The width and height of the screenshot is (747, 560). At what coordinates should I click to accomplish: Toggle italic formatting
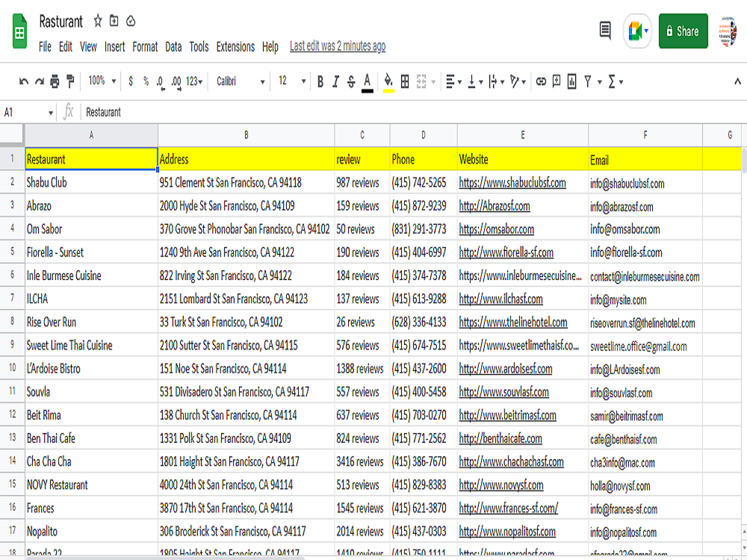(x=335, y=82)
